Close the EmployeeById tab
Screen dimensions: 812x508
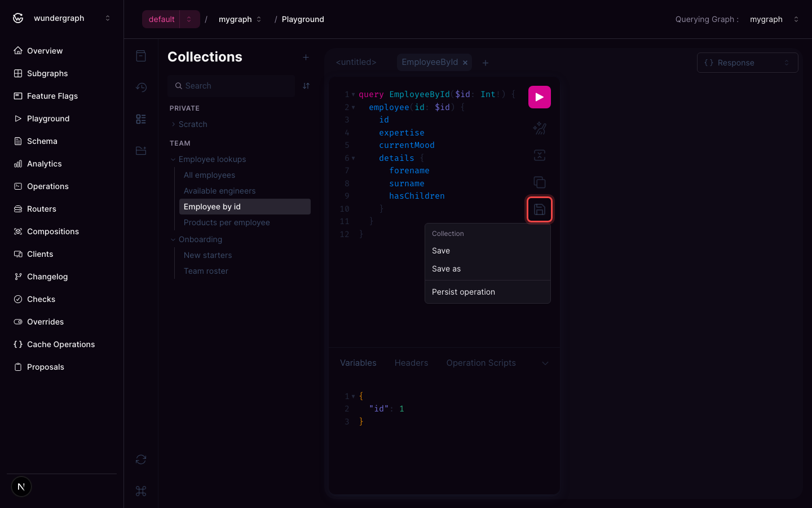point(465,63)
